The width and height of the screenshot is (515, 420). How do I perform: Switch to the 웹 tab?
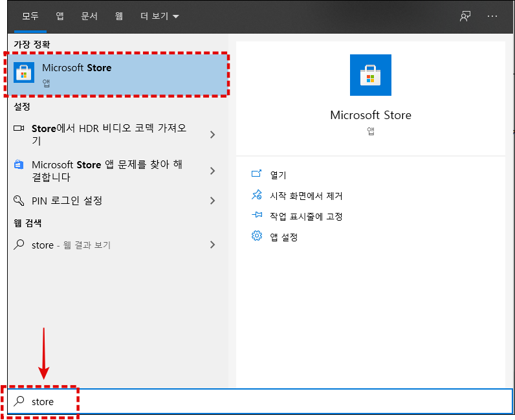tap(119, 16)
